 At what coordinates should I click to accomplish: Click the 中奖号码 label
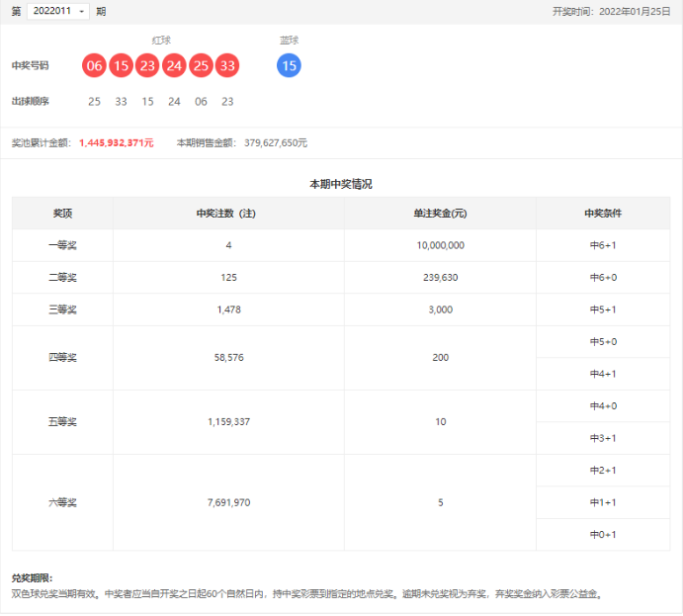pos(30,65)
